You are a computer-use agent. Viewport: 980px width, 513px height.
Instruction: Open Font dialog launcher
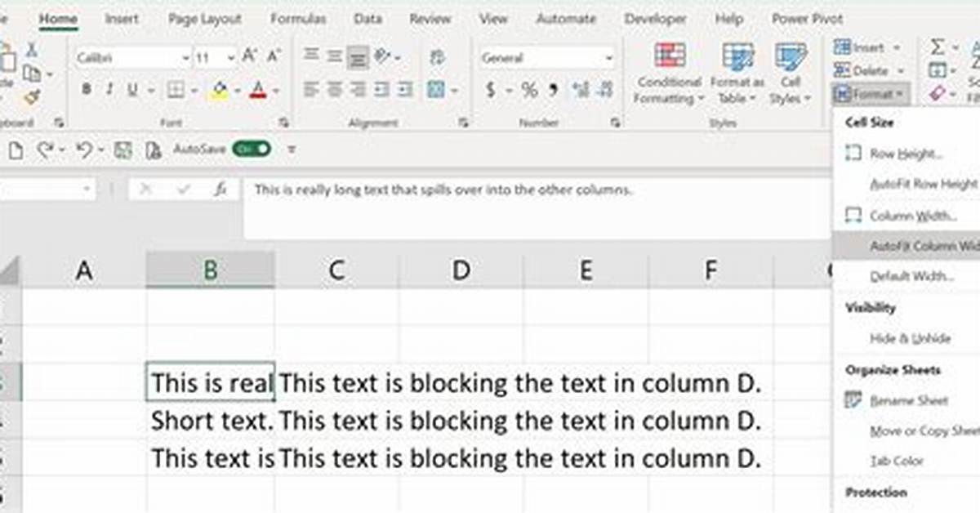pos(283,123)
